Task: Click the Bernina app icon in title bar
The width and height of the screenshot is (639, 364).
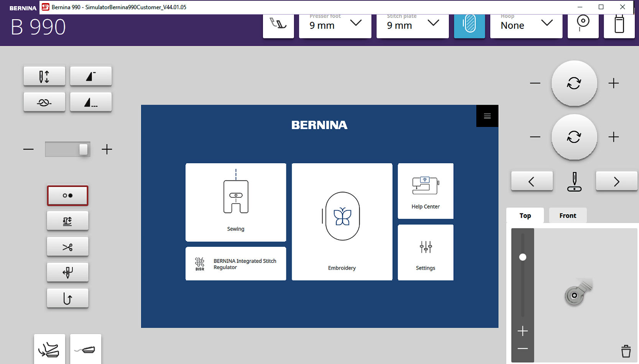Action: coord(46,7)
